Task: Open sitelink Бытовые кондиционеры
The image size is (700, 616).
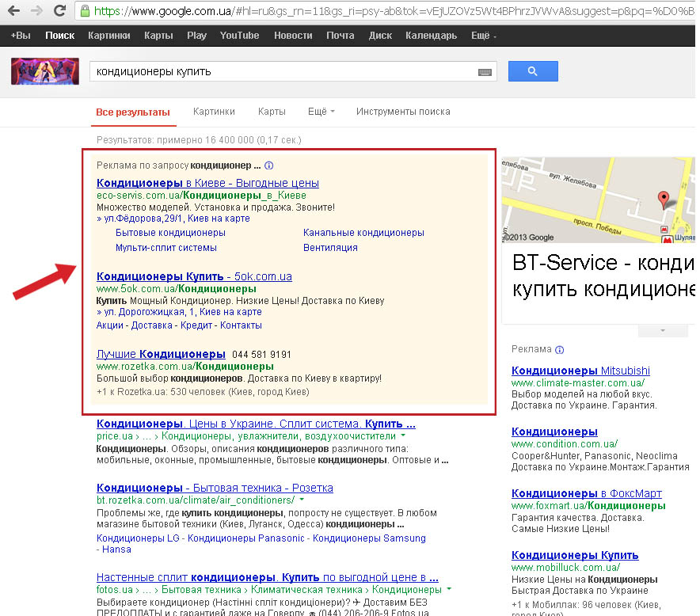Action: coord(170,233)
